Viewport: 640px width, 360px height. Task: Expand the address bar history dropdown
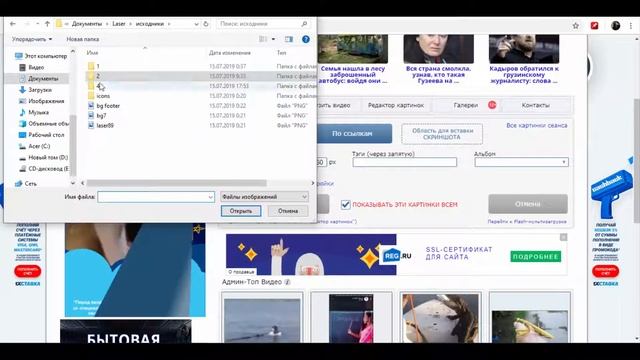196,24
